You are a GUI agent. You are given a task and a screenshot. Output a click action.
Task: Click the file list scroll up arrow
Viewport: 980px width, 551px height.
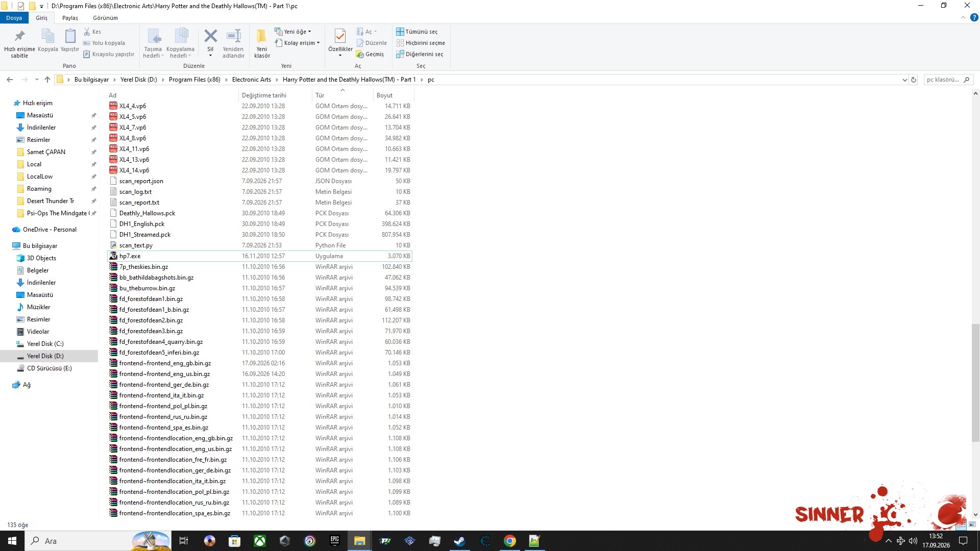coord(975,94)
